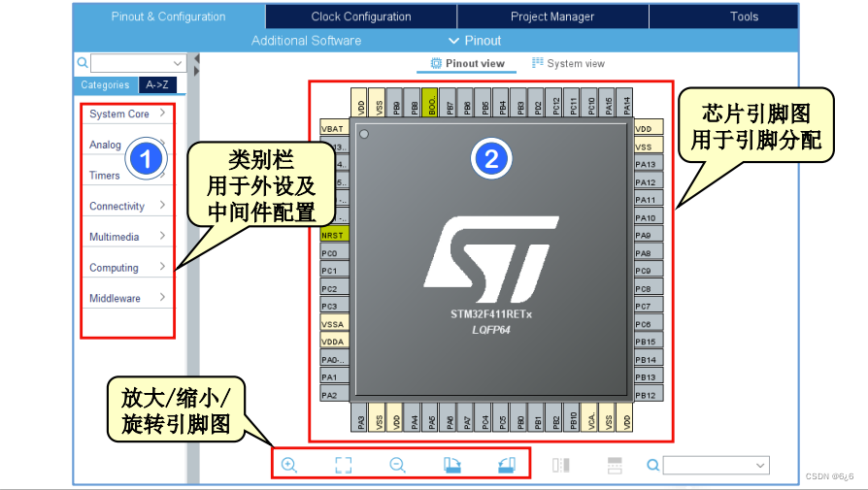Open the category search dropdown arrow

coord(177,63)
